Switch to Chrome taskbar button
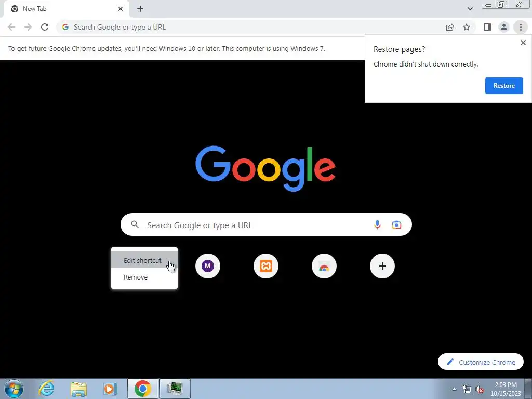532x399 pixels. pyautogui.click(x=143, y=389)
